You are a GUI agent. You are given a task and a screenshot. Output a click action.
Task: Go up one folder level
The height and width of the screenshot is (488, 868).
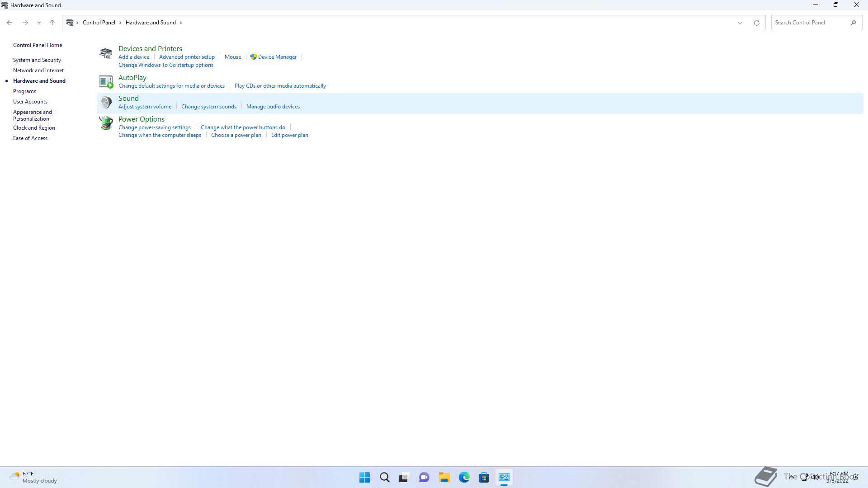point(52,23)
